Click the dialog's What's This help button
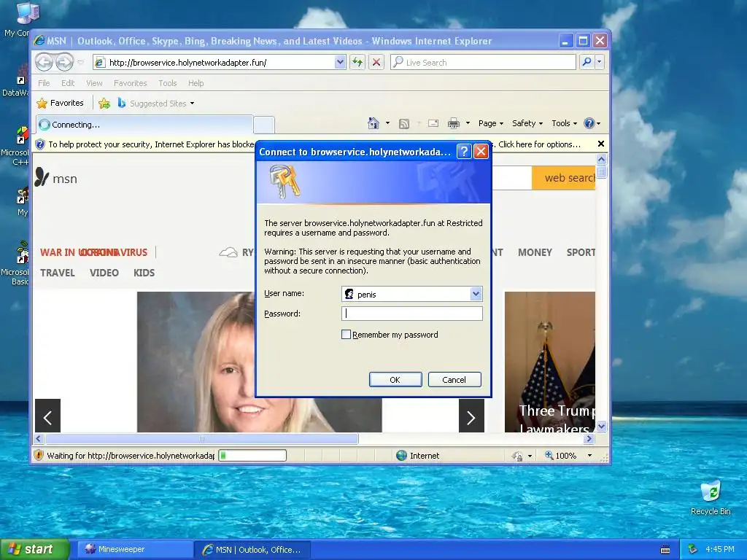 click(x=464, y=152)
